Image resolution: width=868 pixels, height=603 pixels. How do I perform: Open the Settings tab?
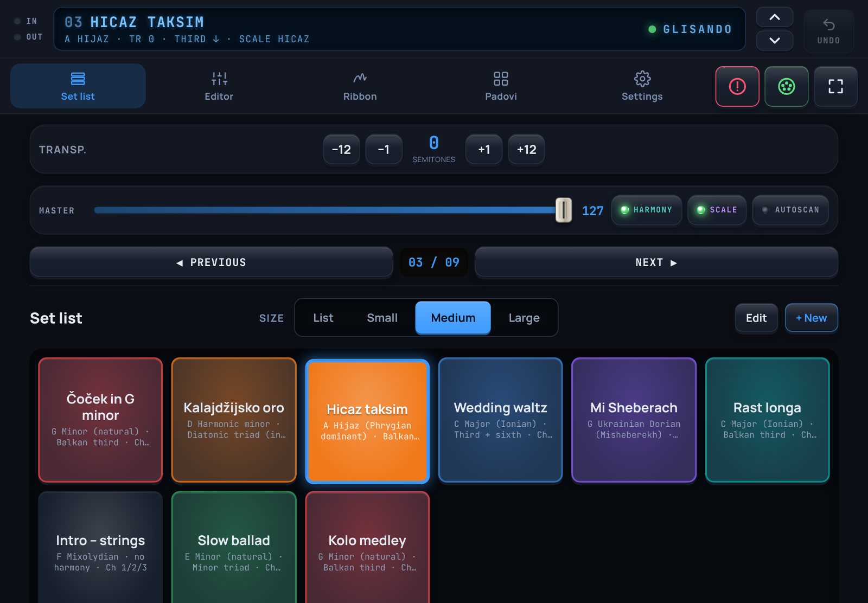tap(642, 86)
